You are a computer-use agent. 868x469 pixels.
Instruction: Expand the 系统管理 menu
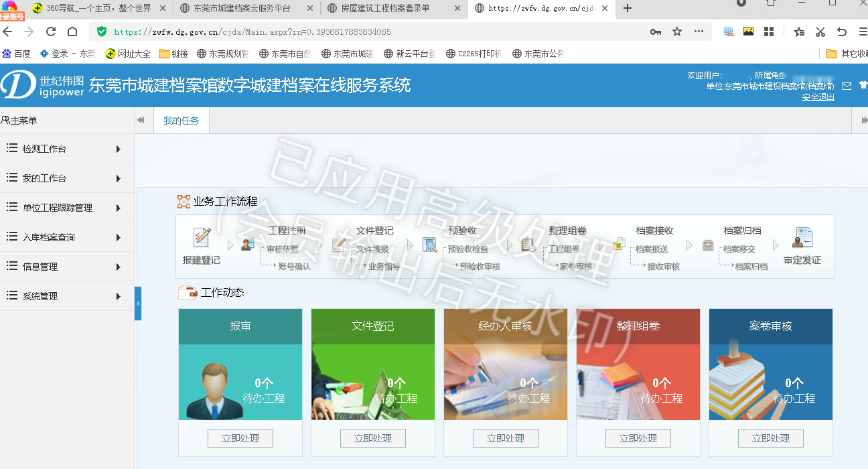point(67,296)
